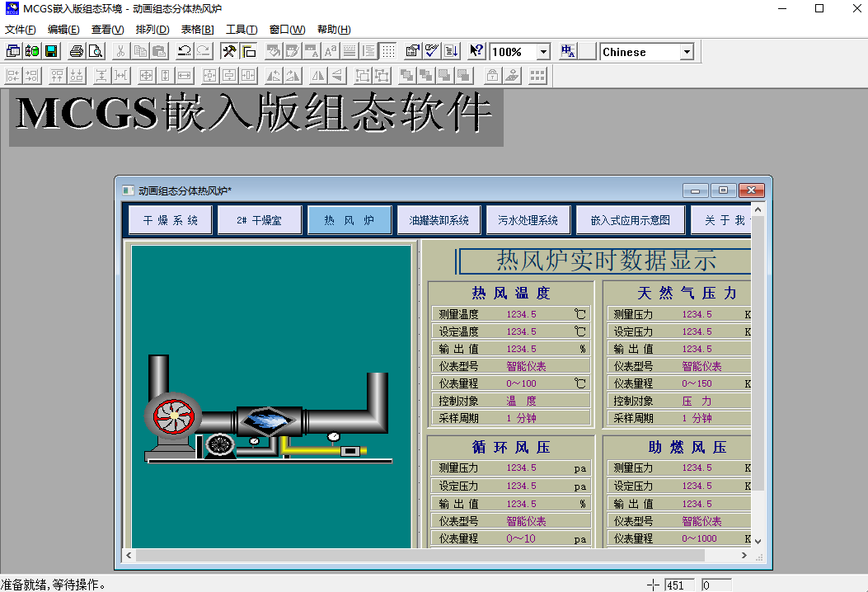Image resolution: width=868 pixels, height=592 pixels.
Task: Select the 0~100 range value in 热风温度
Action: tap(522, 383)
